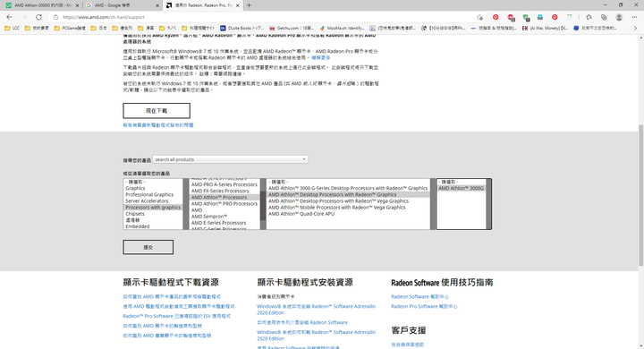
Task: Open the colorful note extension icon
Action: point(570,17)
